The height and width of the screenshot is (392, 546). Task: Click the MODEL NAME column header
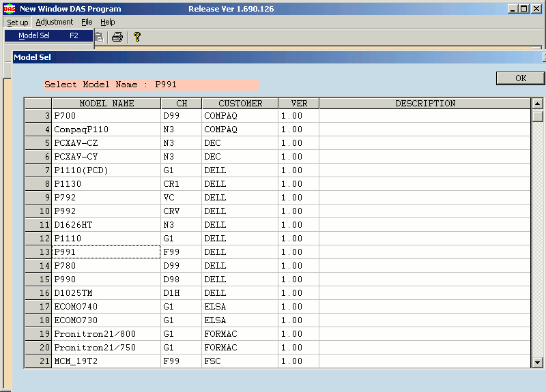pyautogui.click(x=106, y=104)
